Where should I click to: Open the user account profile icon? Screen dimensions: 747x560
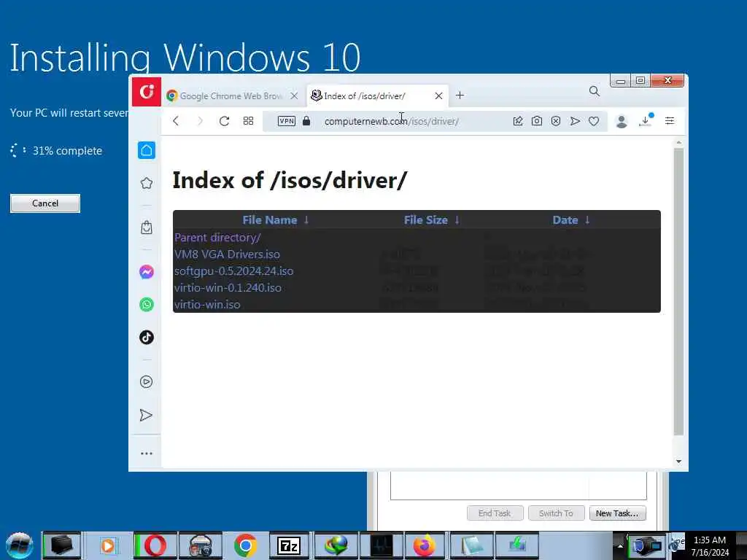[x=622, y=122]
